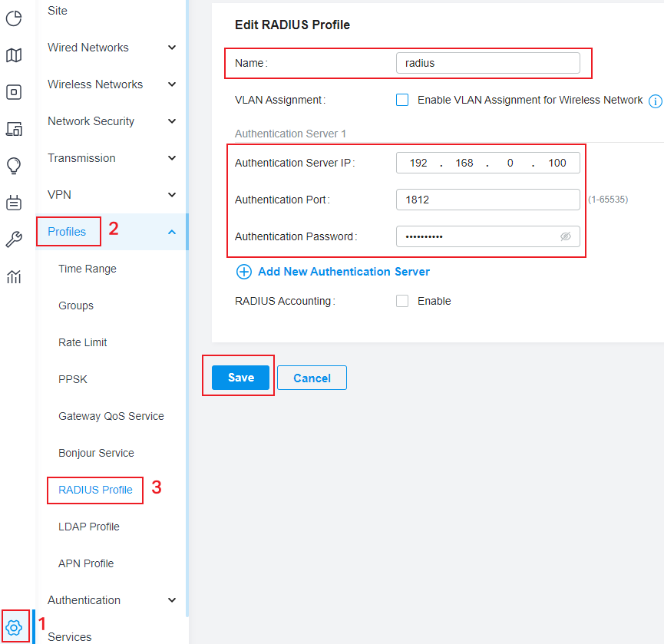This screenshot has height=644, width=664.
Task: Open the Reports chart icon
Action: pyautogui.click(x=14, y=276)
